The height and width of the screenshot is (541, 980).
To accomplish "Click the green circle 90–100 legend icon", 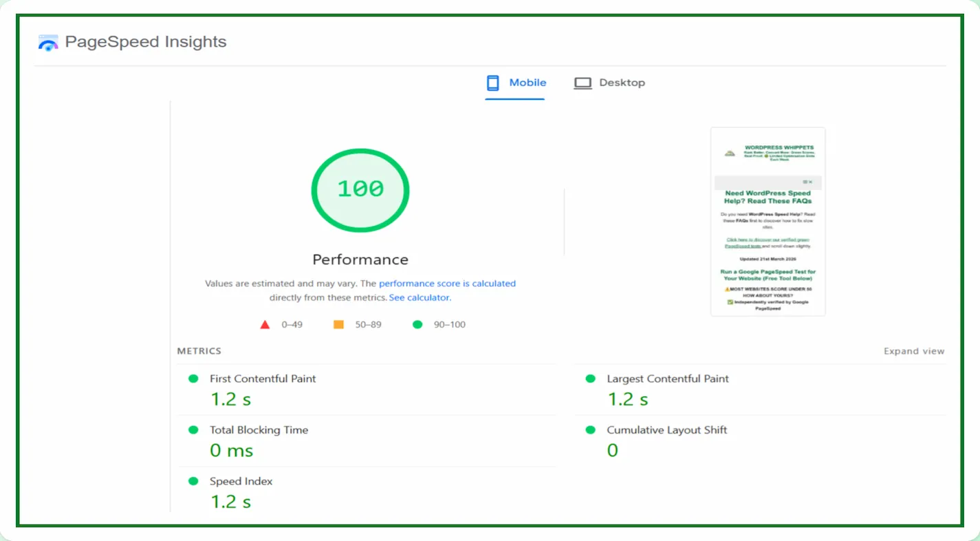I will click(x=417, y=325).
